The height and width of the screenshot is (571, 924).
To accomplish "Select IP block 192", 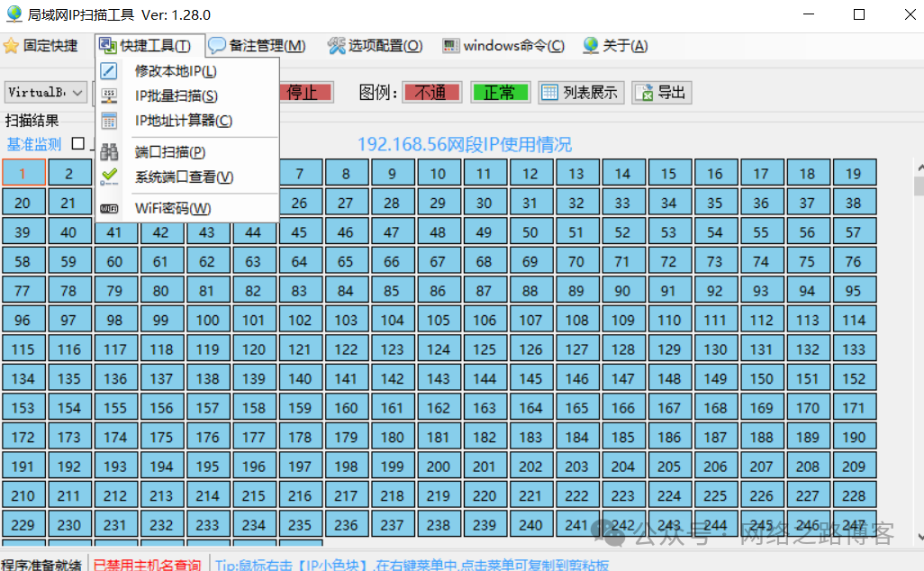I will click(x=69, y=467).
